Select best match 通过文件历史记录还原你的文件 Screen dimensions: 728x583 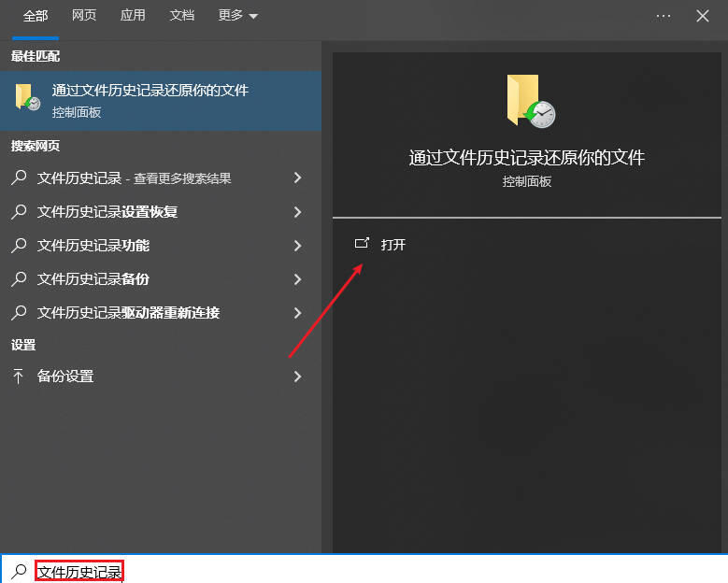tap(161, 101)
